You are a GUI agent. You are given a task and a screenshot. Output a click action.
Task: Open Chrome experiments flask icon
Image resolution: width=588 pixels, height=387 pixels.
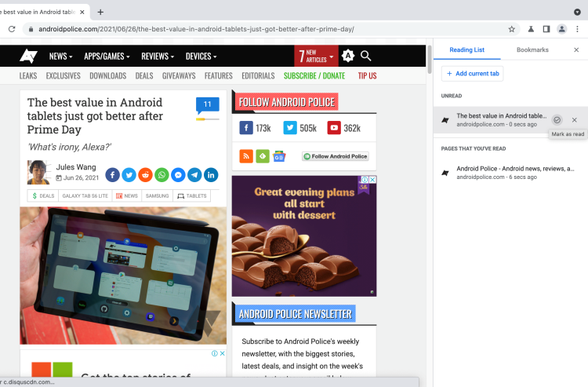531,29
